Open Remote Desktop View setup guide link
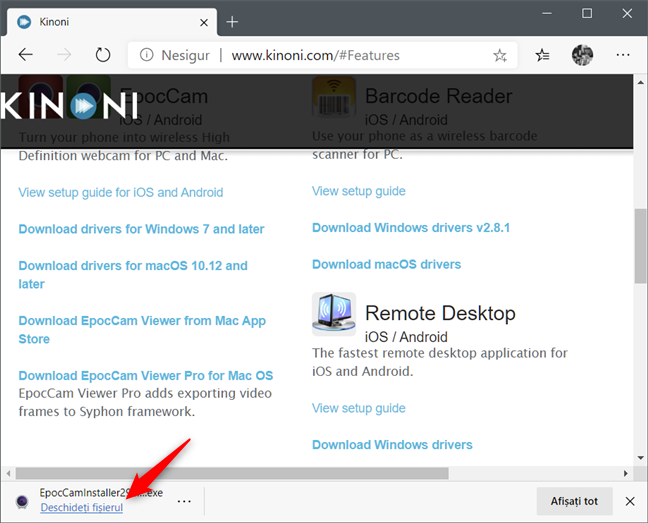This screenshot has height=523, width=648. point(359,408)
